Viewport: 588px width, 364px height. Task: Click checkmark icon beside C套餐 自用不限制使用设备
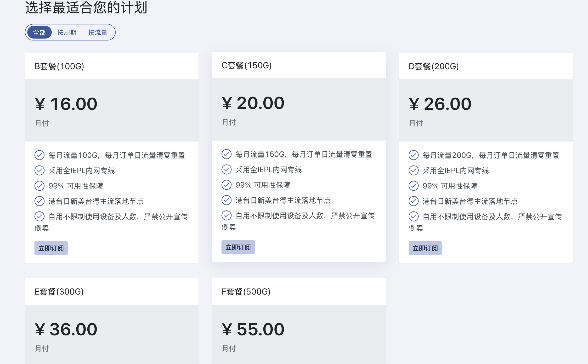(226, 216)
